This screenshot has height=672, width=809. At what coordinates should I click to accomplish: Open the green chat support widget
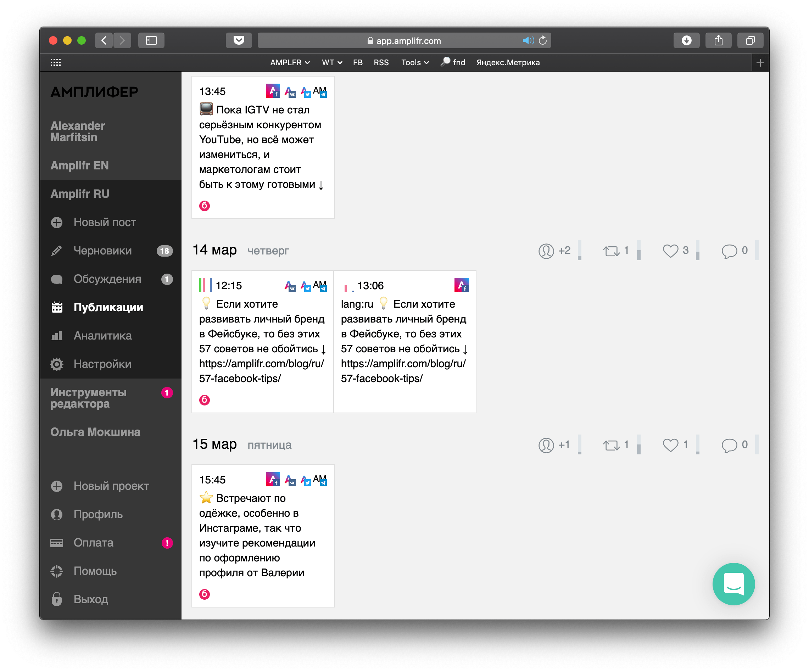coord(733,584)
